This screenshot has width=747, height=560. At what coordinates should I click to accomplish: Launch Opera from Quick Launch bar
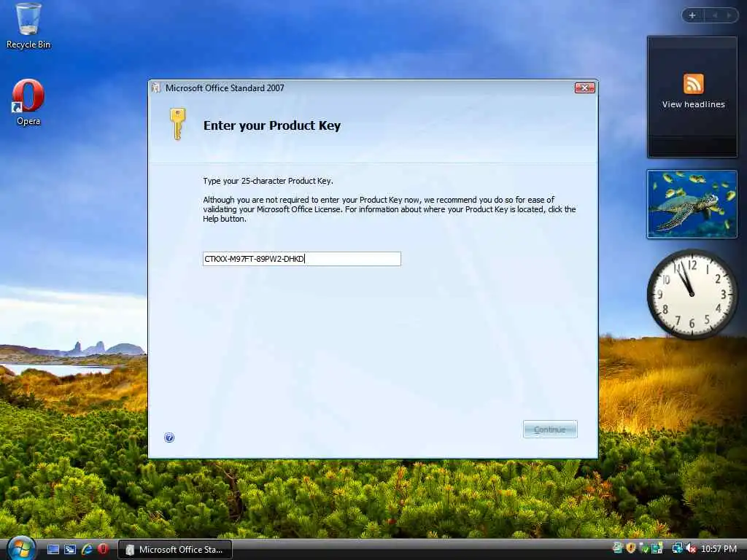tap(103, 549)
